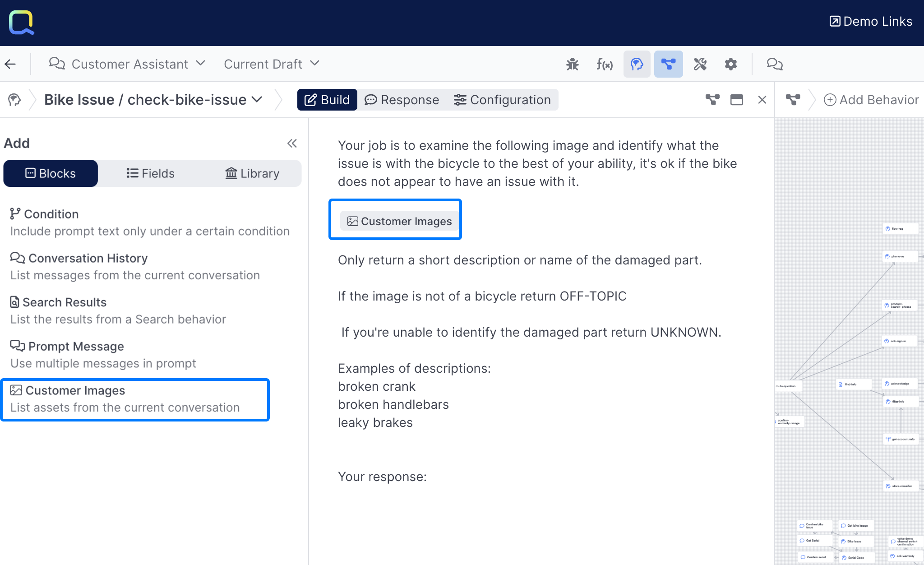Image resolution: width=924 pixels, height=565 pixels.
Task: Open the Demo Links link
Action: 871,21
